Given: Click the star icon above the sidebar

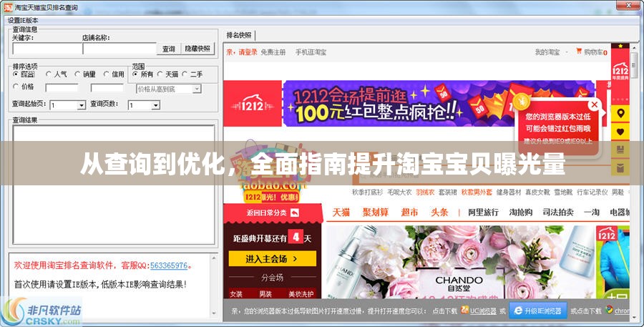Looking at the screenshot, I should [x=620, y=46].
